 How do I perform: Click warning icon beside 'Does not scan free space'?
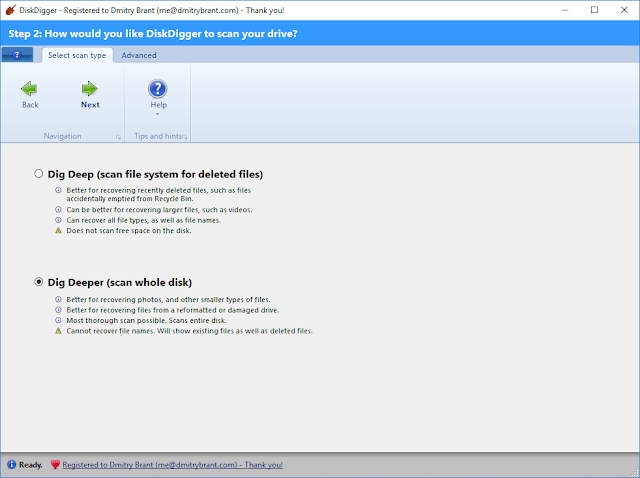[x=58, y=231]
